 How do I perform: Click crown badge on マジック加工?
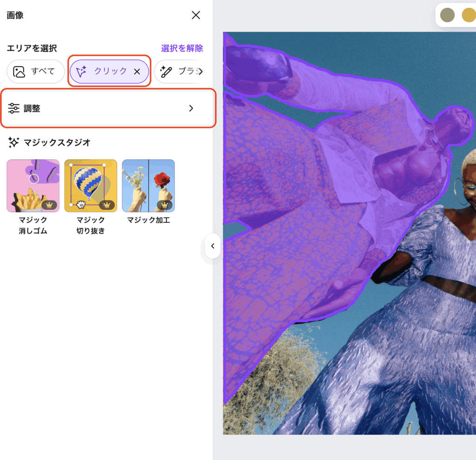[165, 205]
